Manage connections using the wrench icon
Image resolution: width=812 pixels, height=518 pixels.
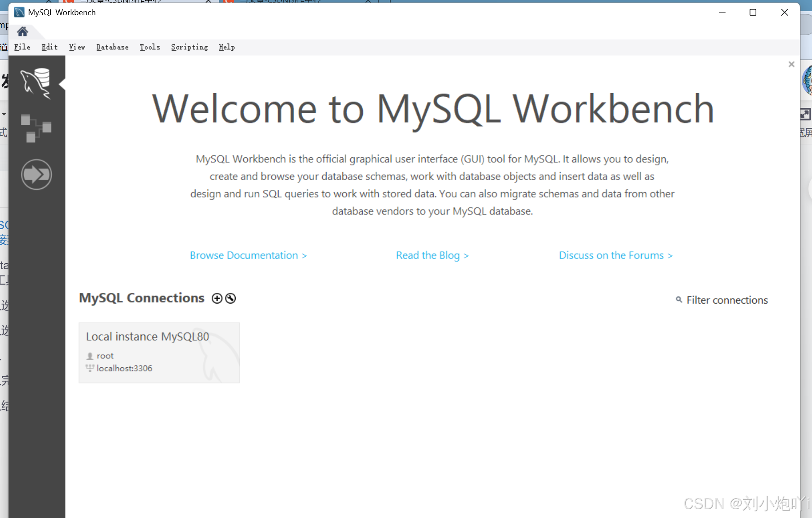(x=230, y=298)
